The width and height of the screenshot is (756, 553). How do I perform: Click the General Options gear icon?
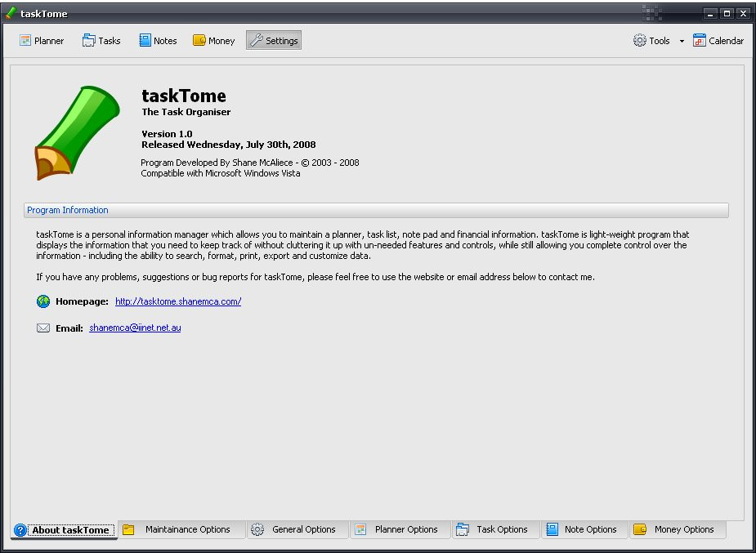[257, 529]
